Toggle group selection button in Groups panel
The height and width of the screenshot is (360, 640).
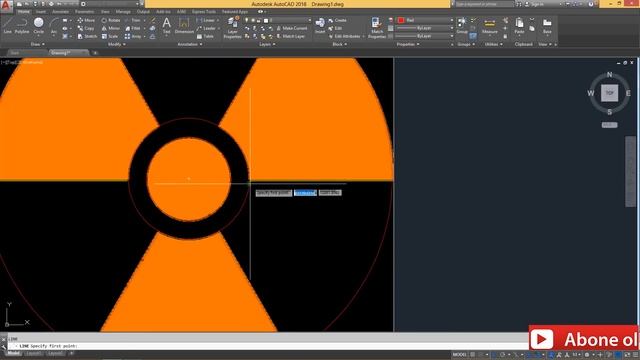click(x=473, y=36)
